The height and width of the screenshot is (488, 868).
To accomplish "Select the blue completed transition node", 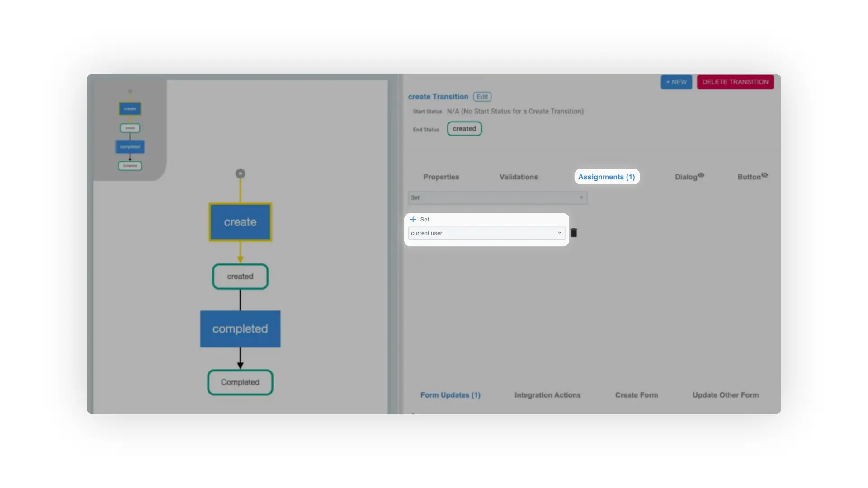I will point(240,329).
